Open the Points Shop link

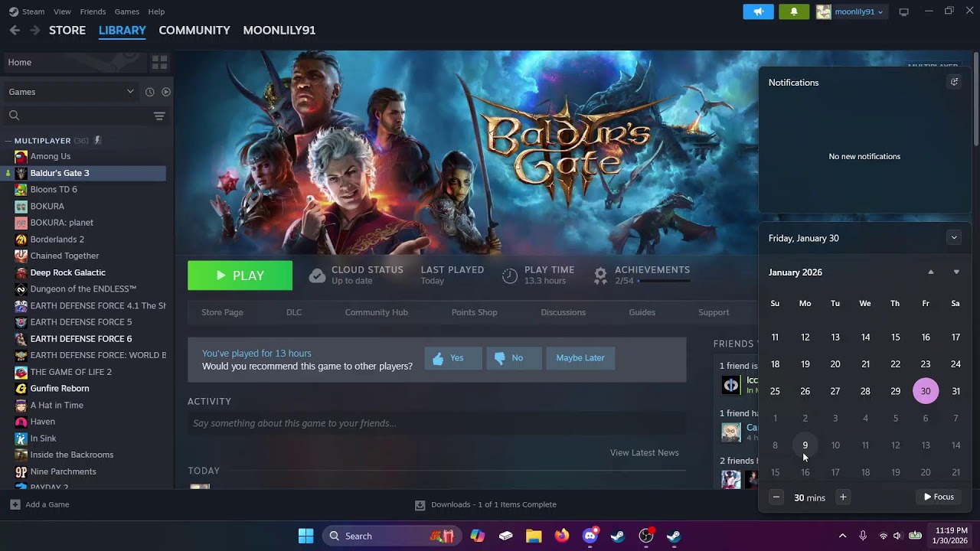pyautogui.click(x=475, y=312)
